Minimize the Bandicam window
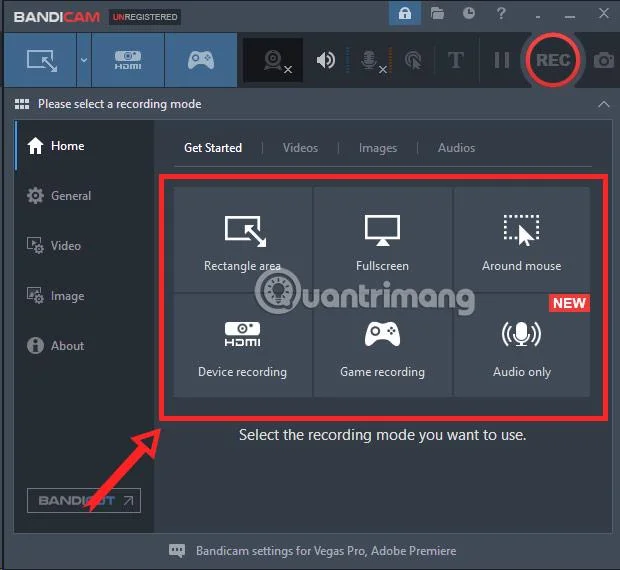 pyautogui.click(x=570, y=17)
